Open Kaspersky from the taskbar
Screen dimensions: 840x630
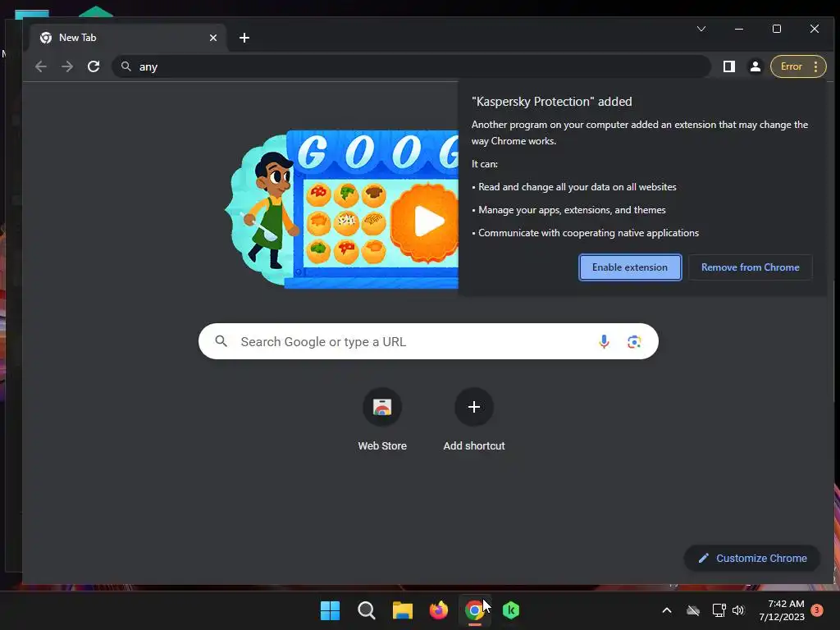(511, 610)
